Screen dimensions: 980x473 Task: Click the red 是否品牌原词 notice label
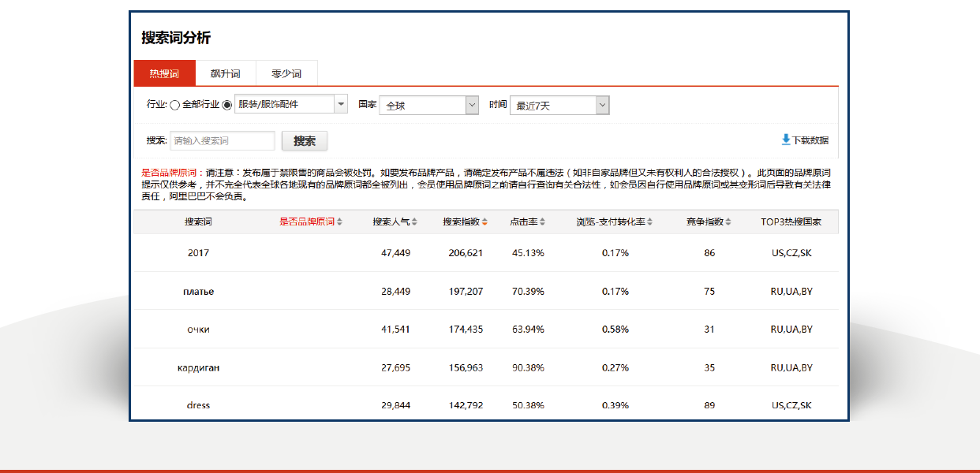point(169,173)
